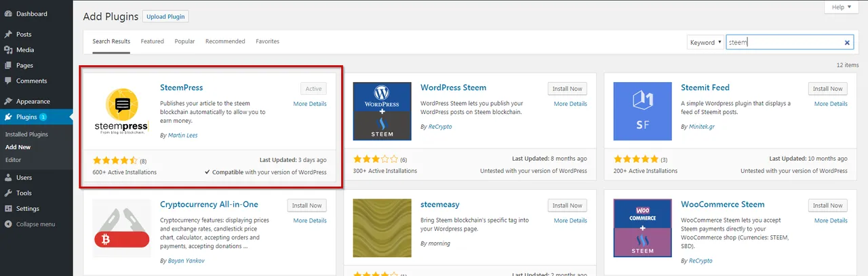868x276 pixels.
Task: Open More Details for steemeasy
Action: pyautogui.click(x=570, y=220)
